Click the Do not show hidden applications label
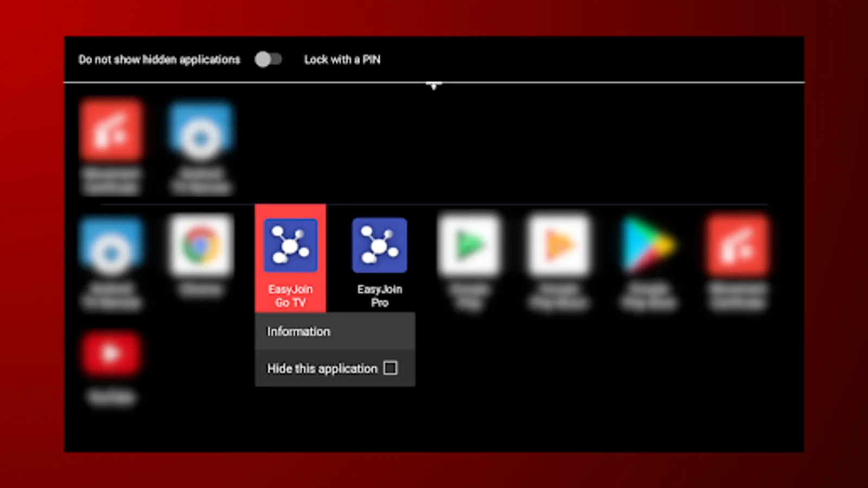 159,60
